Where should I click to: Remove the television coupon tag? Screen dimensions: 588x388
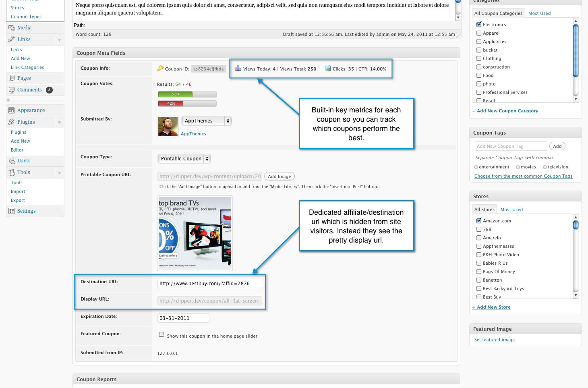(x=545, y=167)
